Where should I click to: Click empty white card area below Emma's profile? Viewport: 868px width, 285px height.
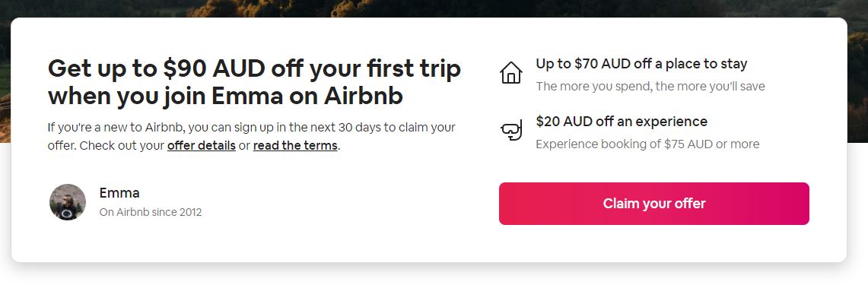tap(166, 242)
